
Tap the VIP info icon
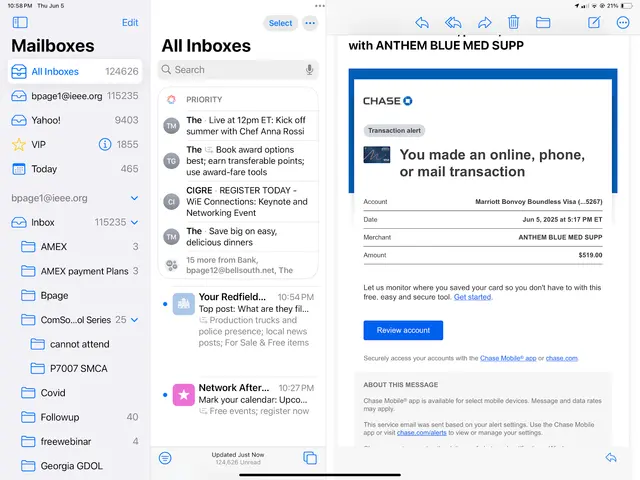point(105,144)
